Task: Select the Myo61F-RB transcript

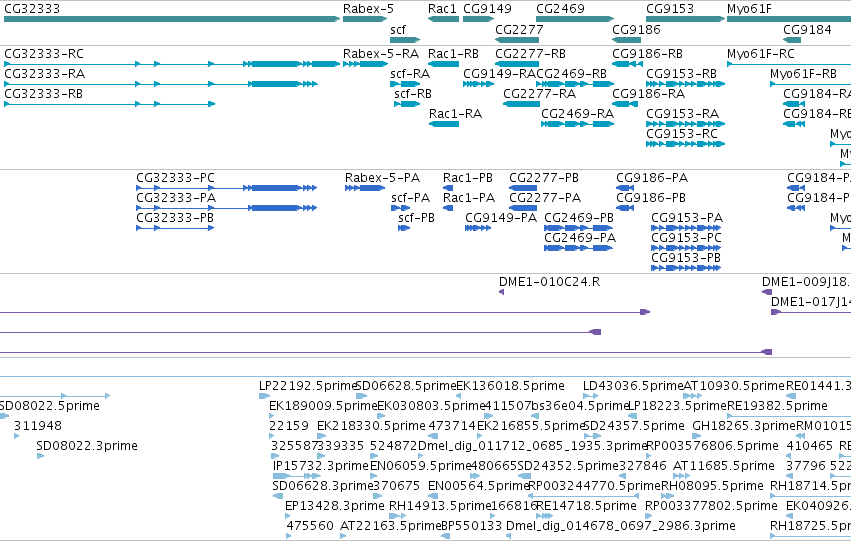Action: pyautogui.click(x=810, y=84)
